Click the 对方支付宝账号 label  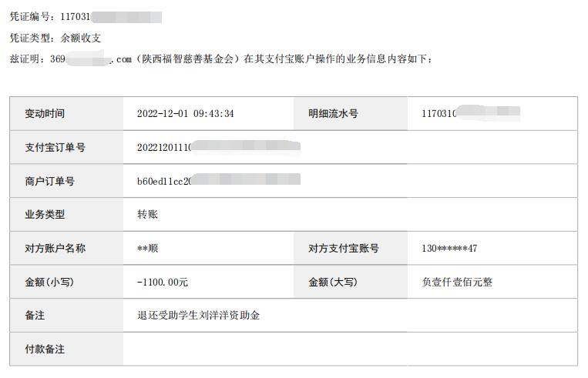pos(344,248)
